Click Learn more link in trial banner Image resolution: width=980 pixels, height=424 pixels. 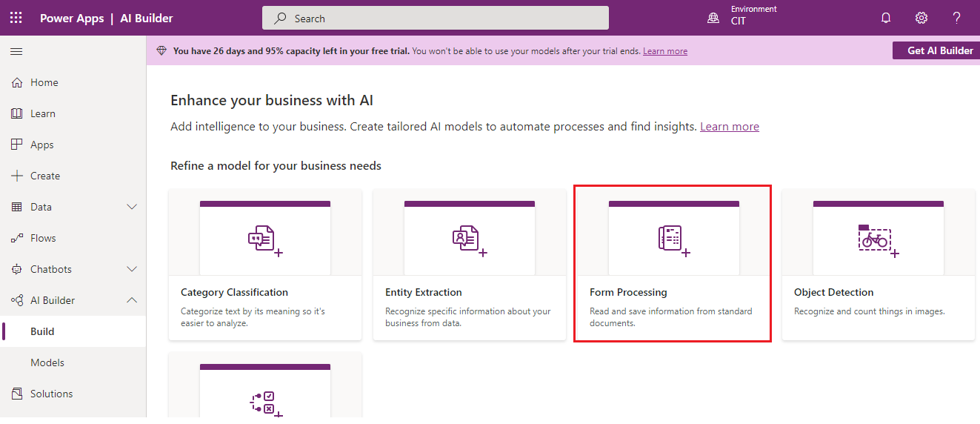665,51
